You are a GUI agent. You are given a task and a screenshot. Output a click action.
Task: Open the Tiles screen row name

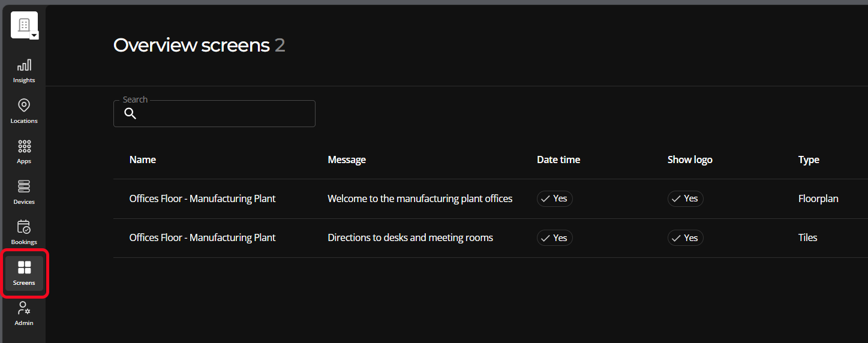(203, 237)
